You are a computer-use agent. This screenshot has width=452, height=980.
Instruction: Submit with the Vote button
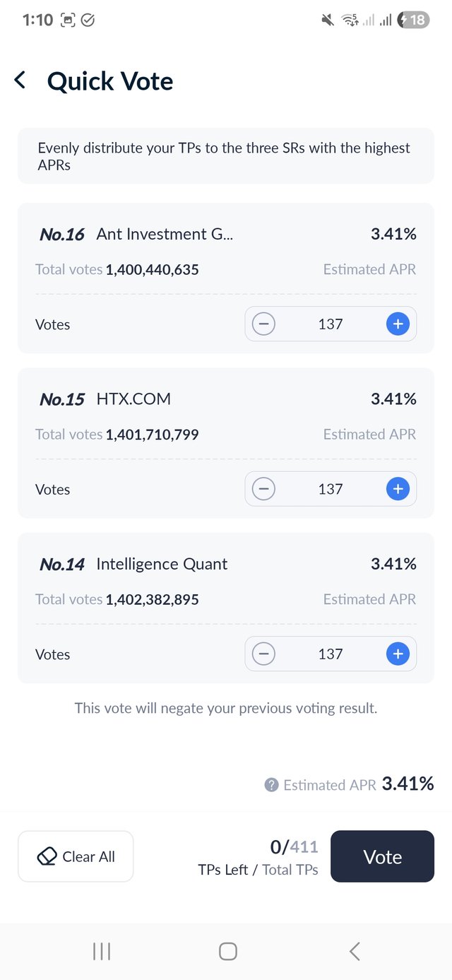382,856
